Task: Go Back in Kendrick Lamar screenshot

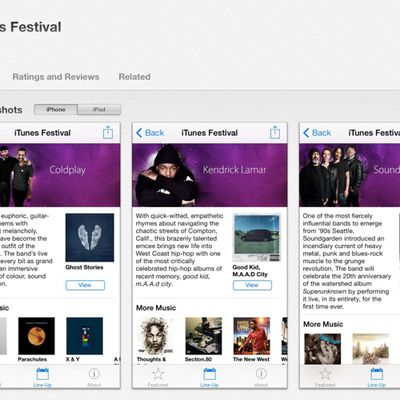Action: click(x=150, y=133)
